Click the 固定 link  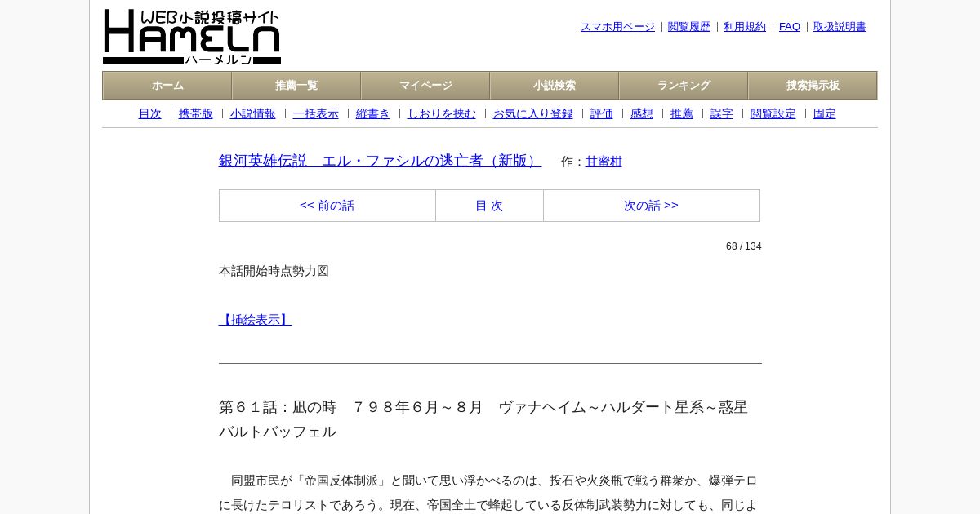[x=825, y=113]
